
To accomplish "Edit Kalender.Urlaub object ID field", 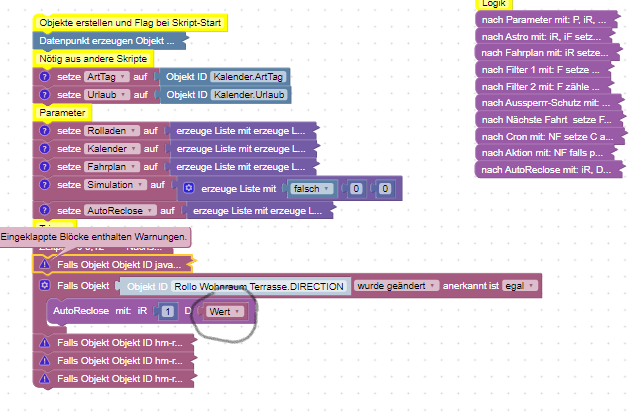I will tap(249, 95).
